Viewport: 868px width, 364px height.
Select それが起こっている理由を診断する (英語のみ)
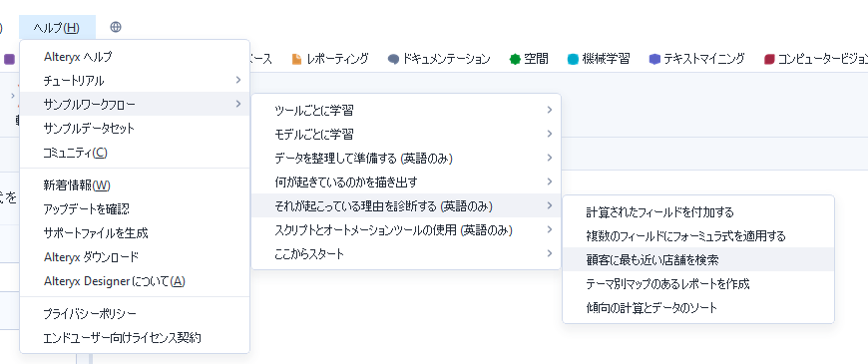406,205
